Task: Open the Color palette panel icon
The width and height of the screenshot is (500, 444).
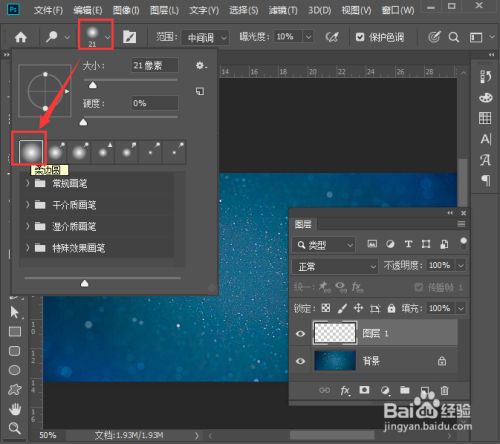Action: 485,98
